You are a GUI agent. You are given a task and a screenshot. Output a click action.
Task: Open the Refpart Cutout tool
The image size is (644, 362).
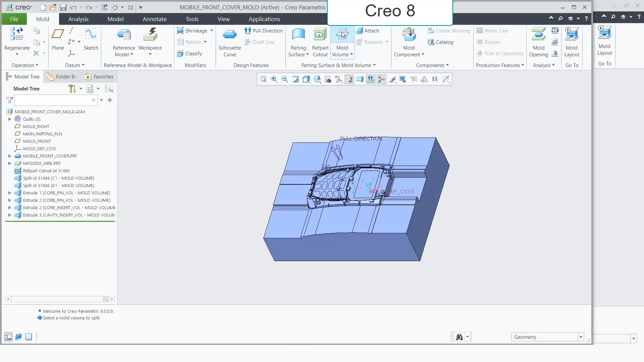320,42
